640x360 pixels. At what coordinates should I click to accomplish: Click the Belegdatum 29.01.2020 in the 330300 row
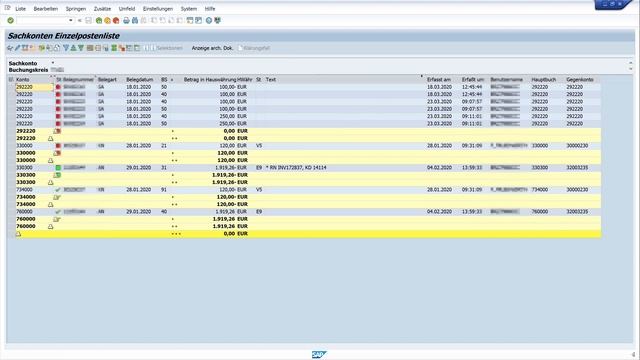[138, 168]
